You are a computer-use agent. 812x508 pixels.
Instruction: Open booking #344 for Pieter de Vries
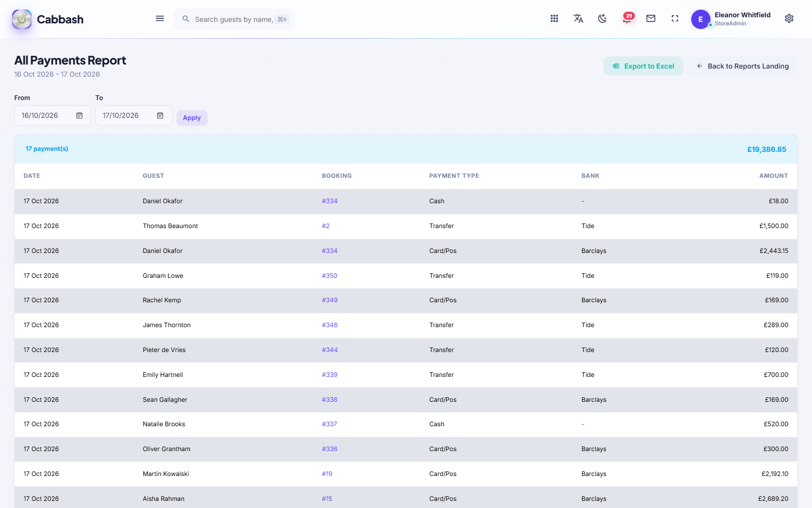point(329,350)
